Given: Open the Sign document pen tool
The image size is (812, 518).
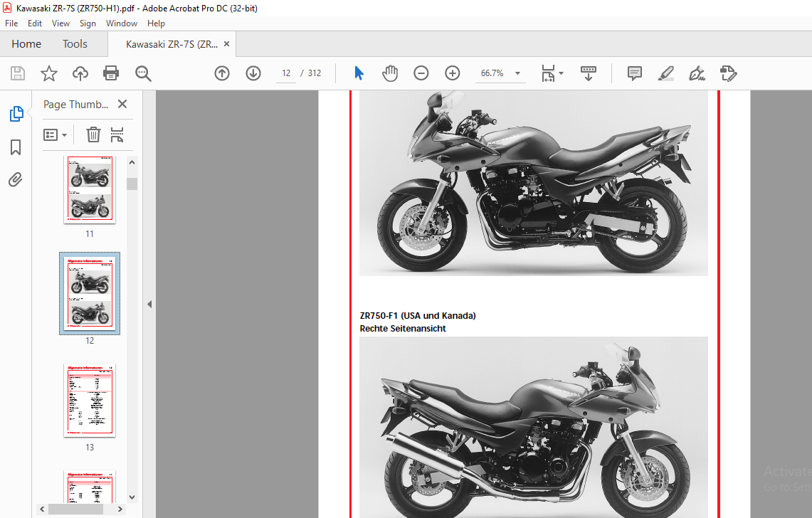Looking at the screenshot, I should click(697, 73).
